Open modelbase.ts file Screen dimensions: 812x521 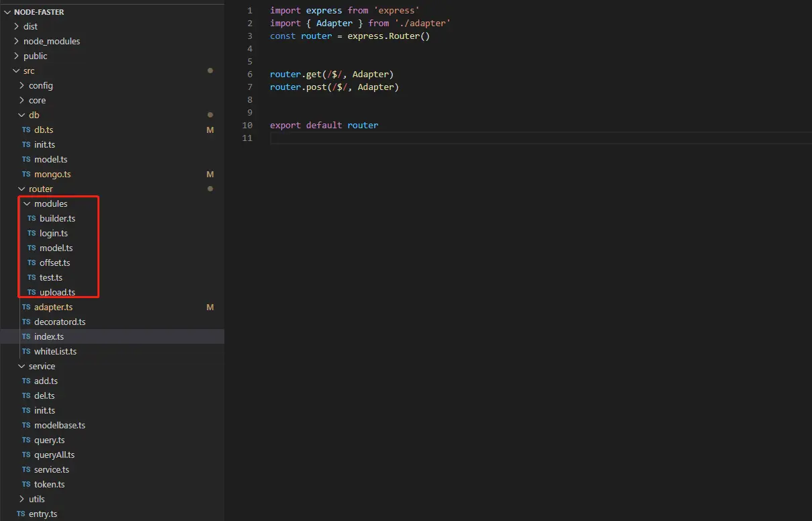[60, 425]
